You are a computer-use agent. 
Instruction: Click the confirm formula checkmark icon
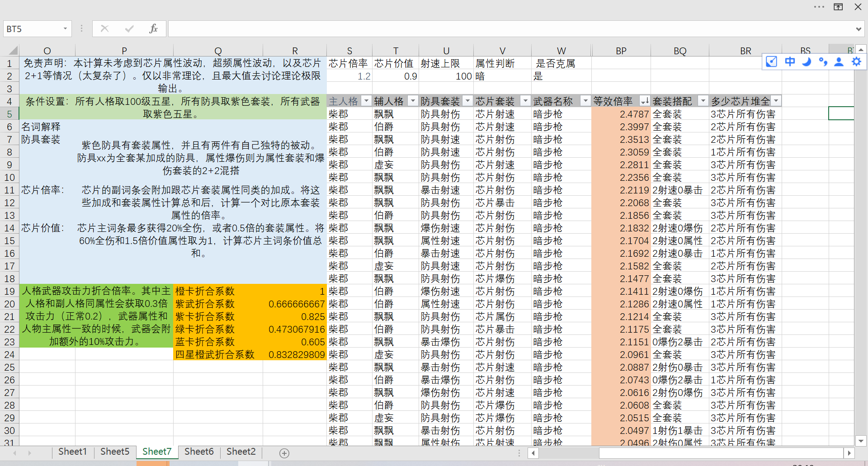(129, 29)
